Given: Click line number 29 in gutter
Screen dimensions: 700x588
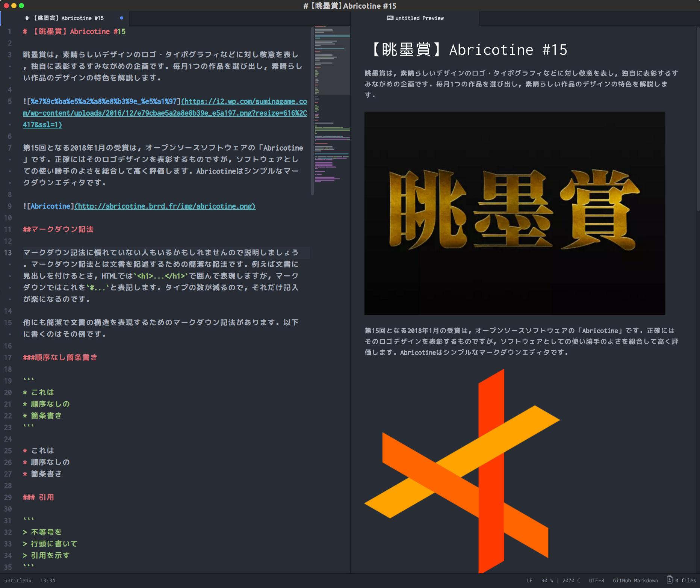Looking at the screenshot, I should [x=8, y=497].
